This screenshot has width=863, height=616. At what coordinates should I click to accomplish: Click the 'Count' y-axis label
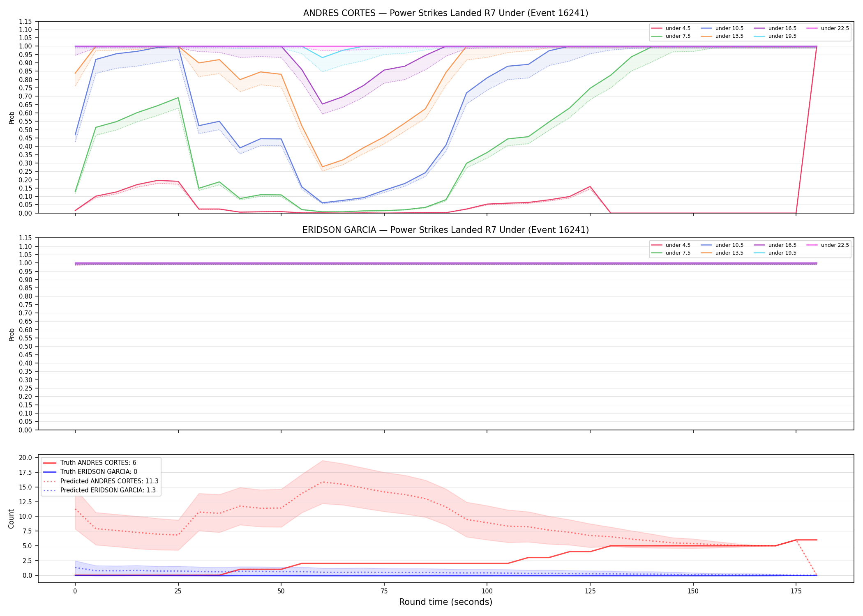tap(11, 519)
